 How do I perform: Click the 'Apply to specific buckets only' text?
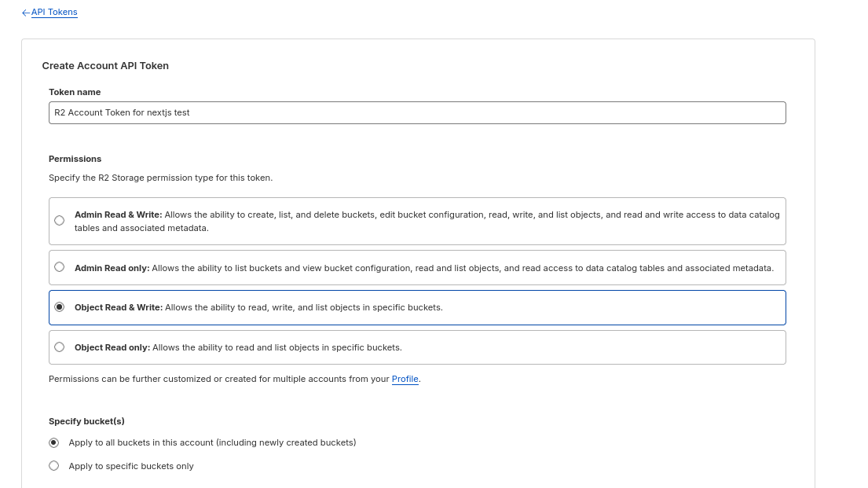131,466
